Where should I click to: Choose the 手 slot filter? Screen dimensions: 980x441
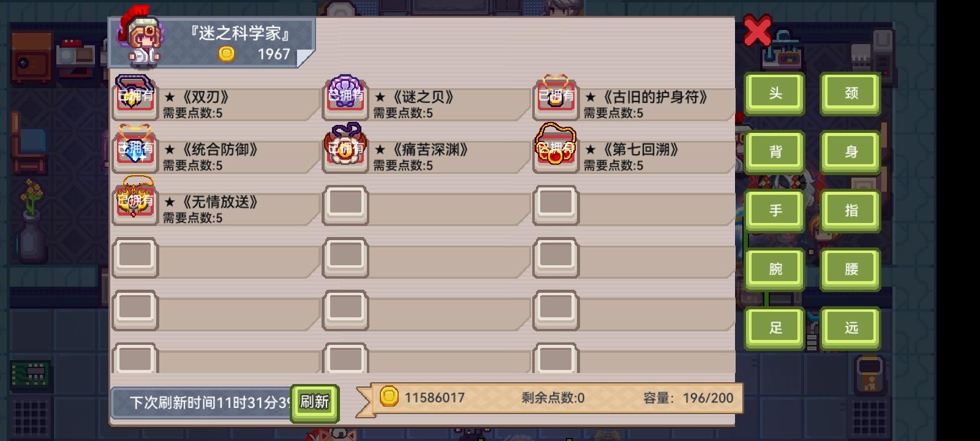click(x=775, y=211)
